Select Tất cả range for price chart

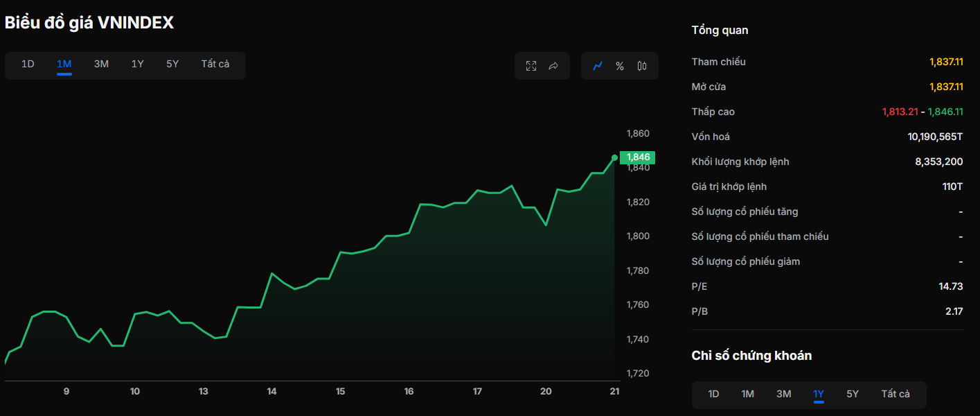click(x=215, y=64)
